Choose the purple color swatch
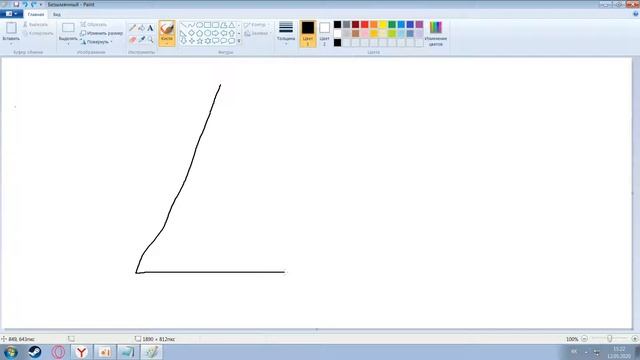Image resolution: width=640 pixels, height=360 pixels. click(419, 24)
